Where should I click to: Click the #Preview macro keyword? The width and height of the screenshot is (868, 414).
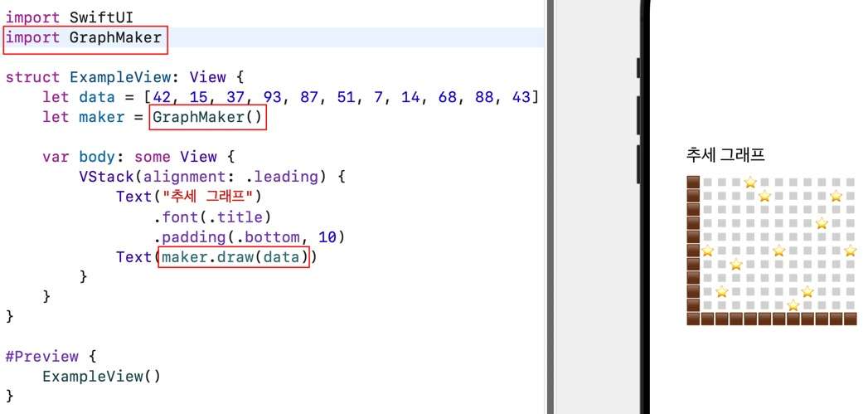pos(42,356)
